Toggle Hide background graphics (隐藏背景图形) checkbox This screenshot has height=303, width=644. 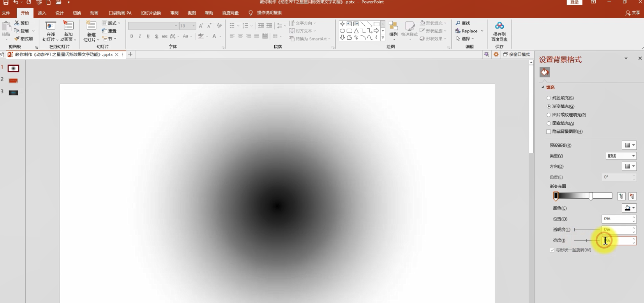(x=549, y=132)
